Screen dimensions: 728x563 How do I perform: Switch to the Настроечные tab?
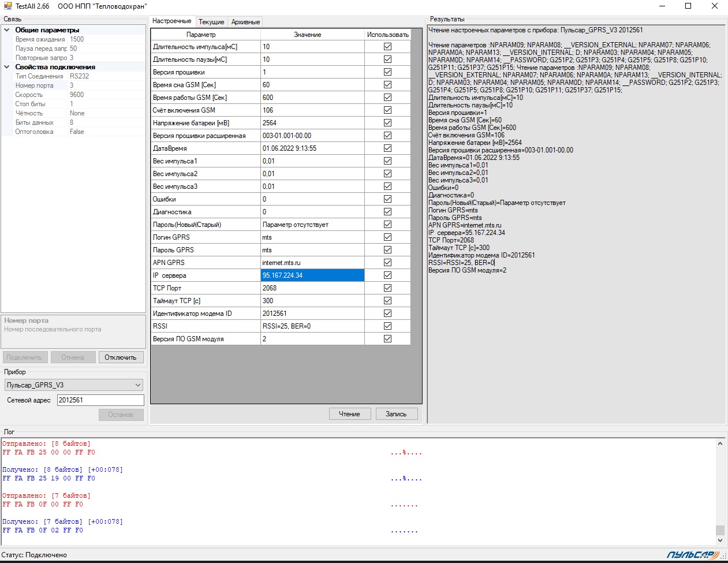point(172,21)
